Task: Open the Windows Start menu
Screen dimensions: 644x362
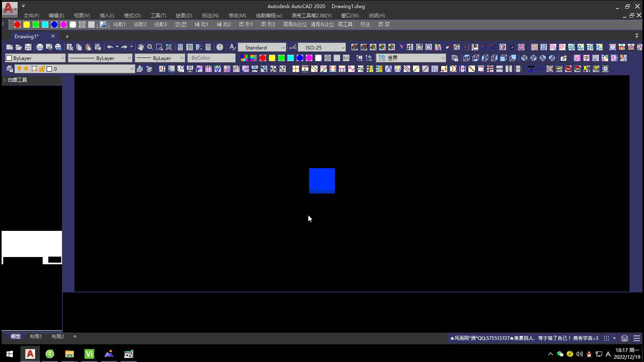Action: (x=10, y=354)
